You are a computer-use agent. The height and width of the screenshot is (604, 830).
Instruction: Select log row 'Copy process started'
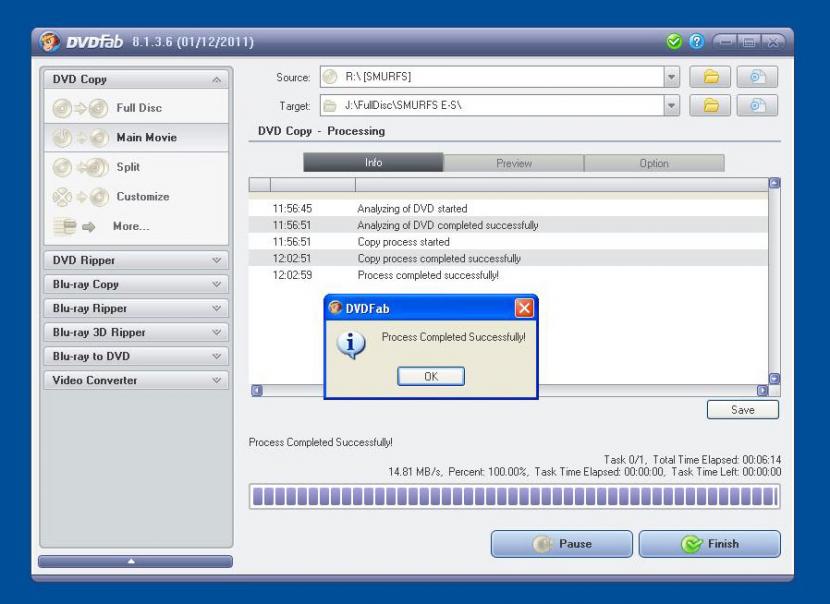pos(508,242)
